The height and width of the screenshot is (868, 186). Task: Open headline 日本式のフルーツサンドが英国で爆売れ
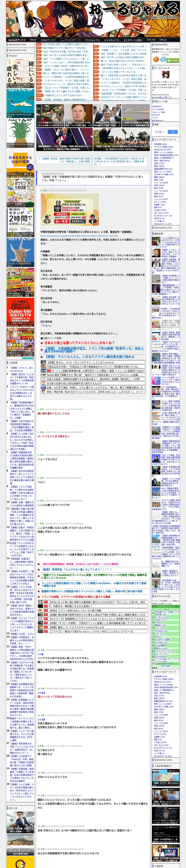coord(124,97)
